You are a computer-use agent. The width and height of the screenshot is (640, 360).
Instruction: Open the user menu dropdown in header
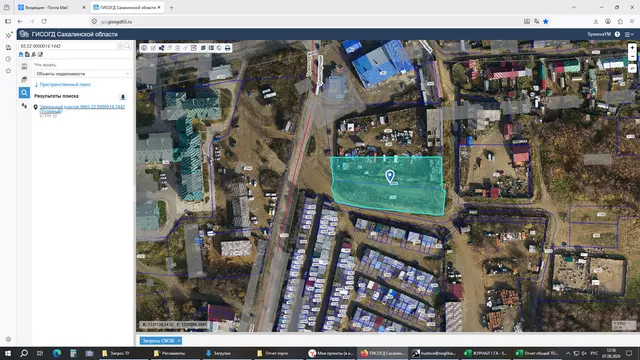[x=629, y=34]
